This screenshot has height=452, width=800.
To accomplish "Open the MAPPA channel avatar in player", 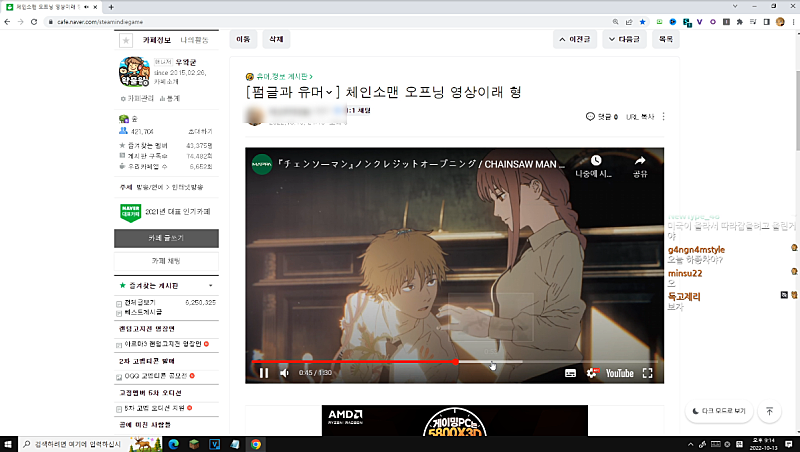I will 262,164.
